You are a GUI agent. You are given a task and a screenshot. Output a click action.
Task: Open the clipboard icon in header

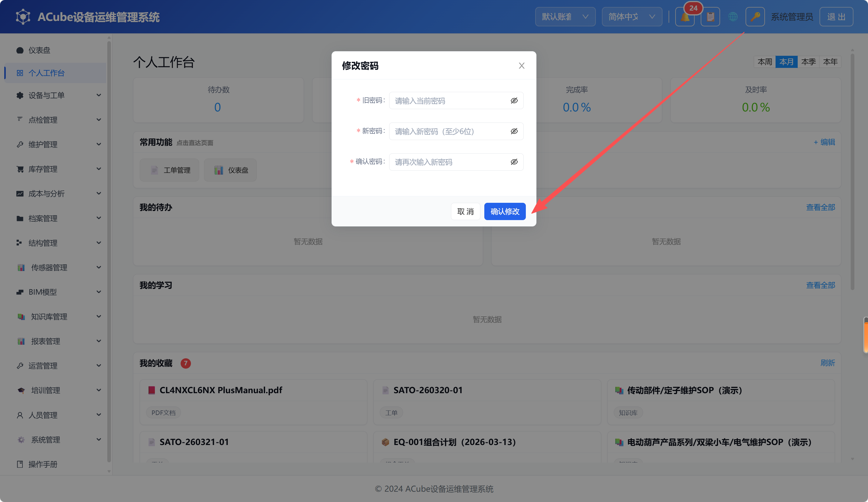pyautogui.click(x=710, y=17)
